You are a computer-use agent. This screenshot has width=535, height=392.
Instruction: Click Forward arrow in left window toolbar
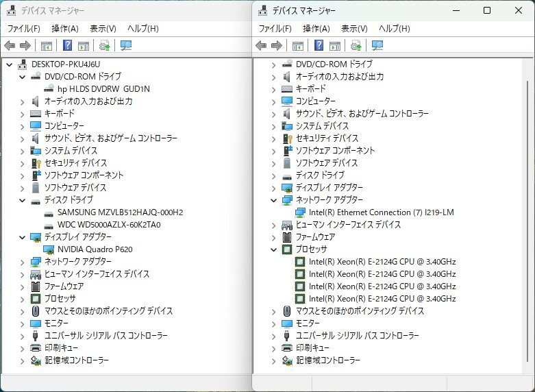pos(25,45)
